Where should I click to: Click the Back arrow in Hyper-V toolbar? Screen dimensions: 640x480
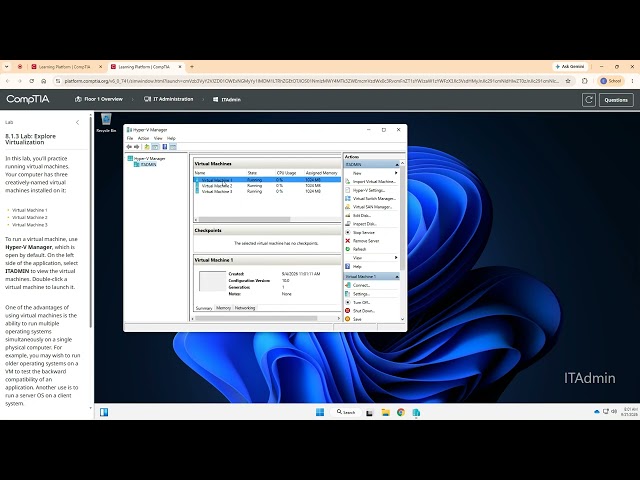coord(129,147)
